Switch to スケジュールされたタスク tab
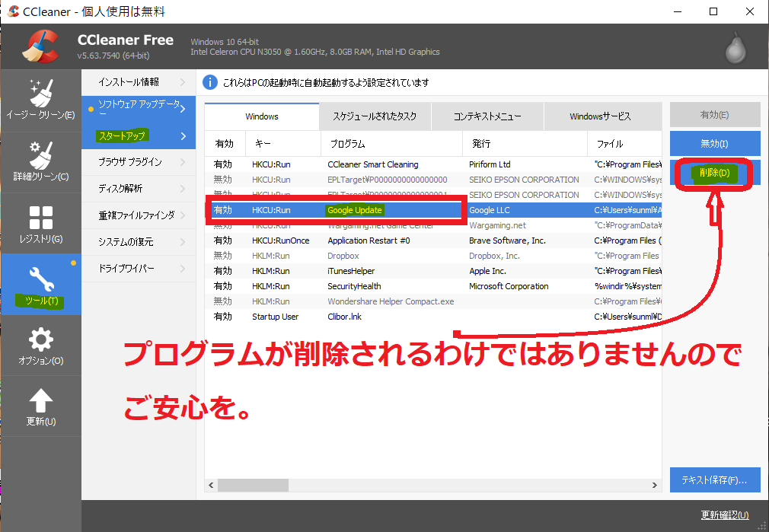Image resolution: width=769 pixels, height=532 pixels. (375, 116)
